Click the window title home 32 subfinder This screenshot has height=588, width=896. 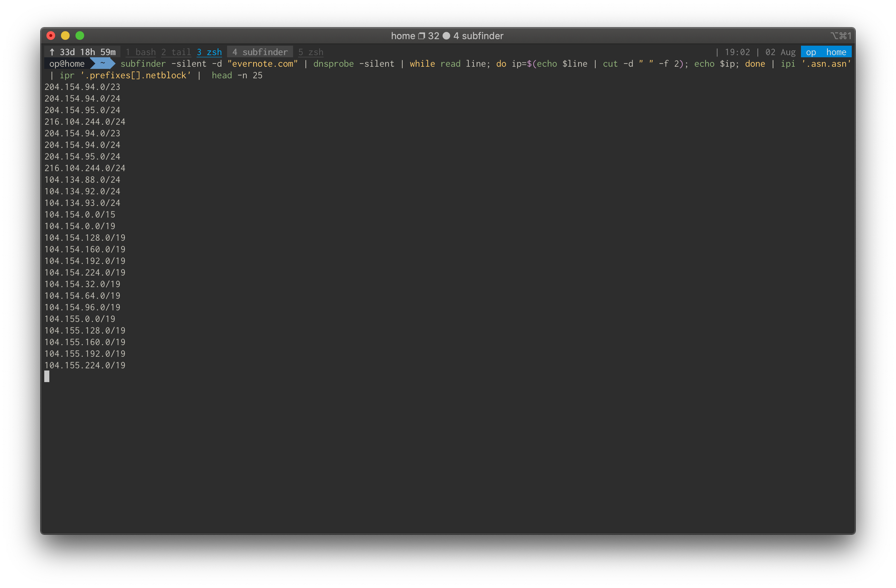click(x=447, y=36)
